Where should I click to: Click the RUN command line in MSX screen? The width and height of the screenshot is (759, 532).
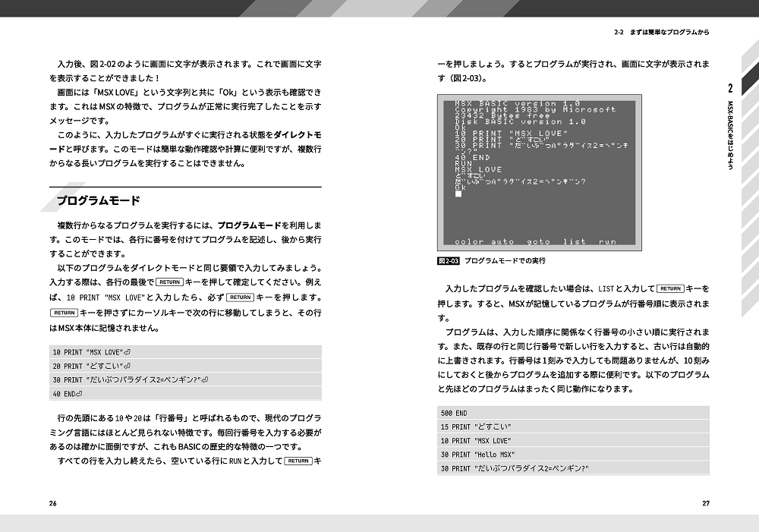tap(463, 164)
